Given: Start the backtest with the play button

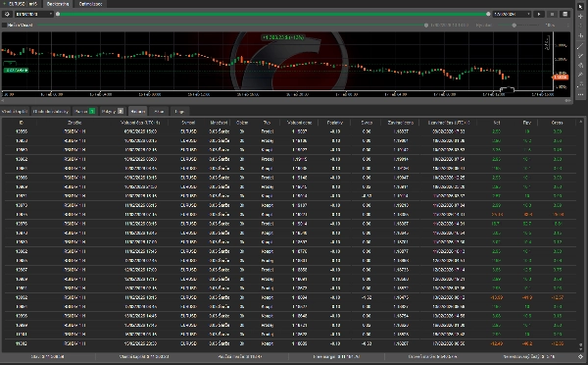Looking at the screenshot, I should click(x=539, y=15).
